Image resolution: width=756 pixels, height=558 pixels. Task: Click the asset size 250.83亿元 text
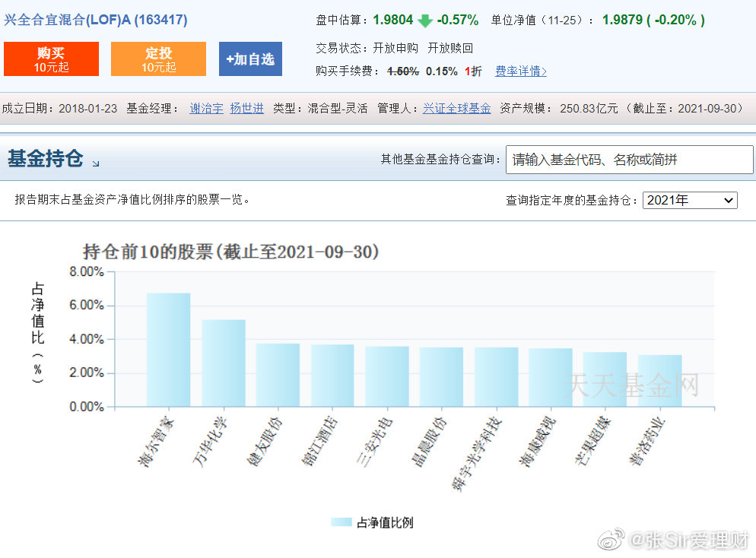pos(589,109)
